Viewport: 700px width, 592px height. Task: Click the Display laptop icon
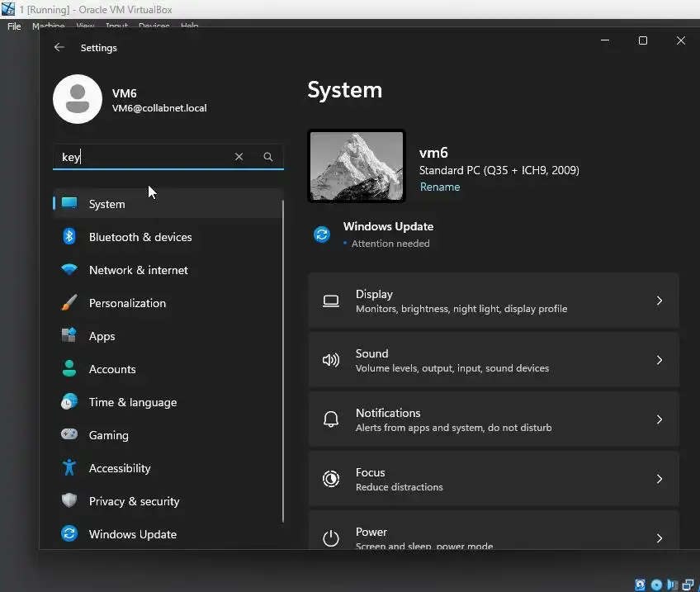(331, 301)
